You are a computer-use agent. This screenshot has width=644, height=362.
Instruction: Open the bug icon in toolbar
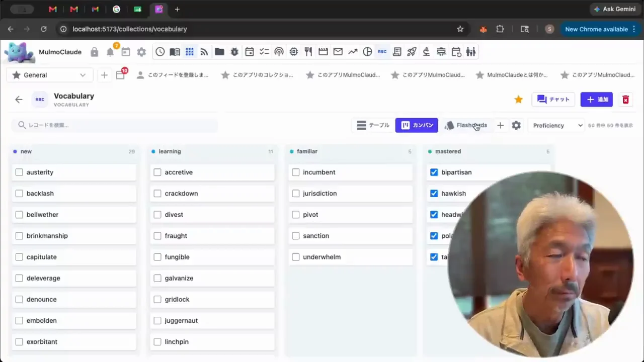[234, 52]
